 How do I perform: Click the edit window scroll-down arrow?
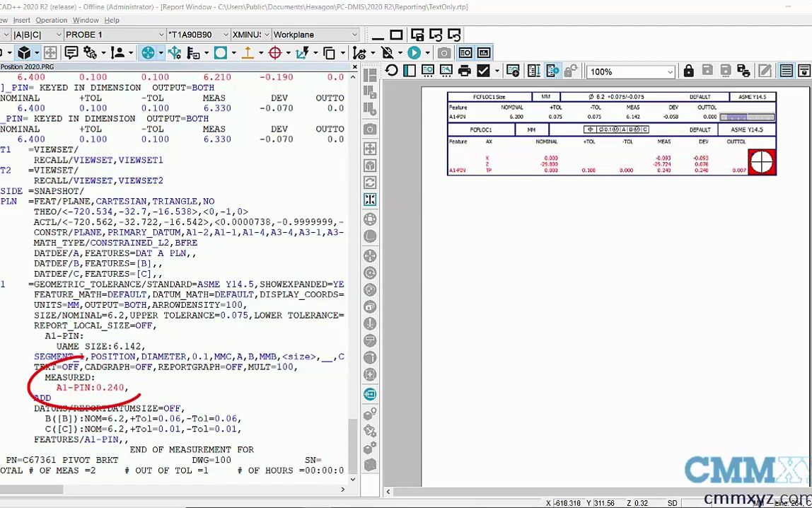[x=353, y=479]
